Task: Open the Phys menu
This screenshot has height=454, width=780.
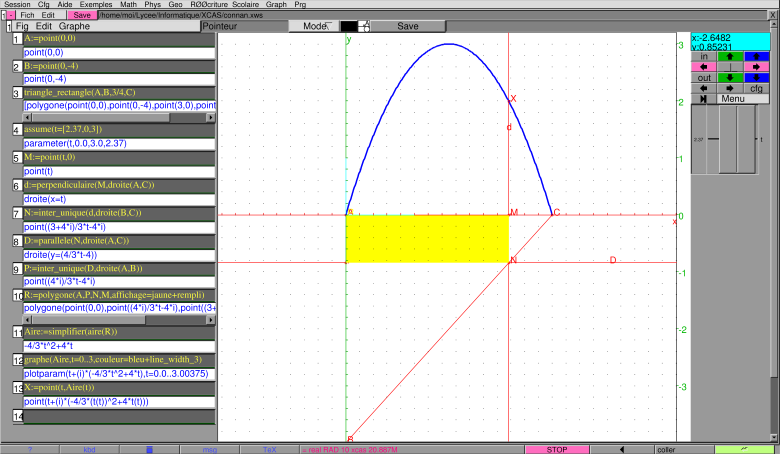Action: pyautogui.click(x=153, y=4)
